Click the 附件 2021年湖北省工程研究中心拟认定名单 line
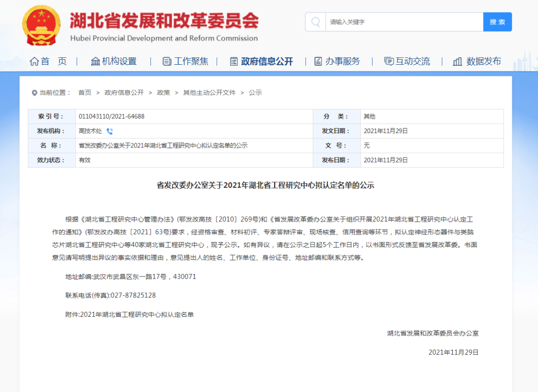Viewport: 538px width, 392px height. click(x=130, y=314)
